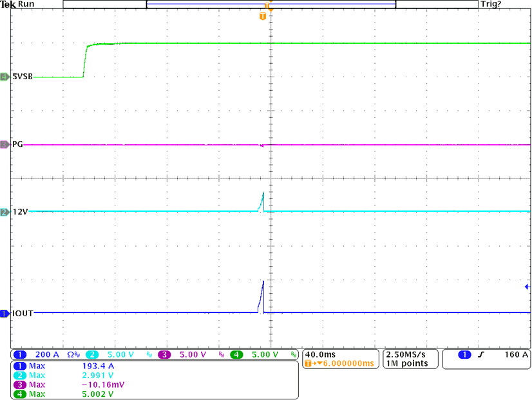Click the 200 A channel 1 scale value
The height and width of the screenshot is (400, 532).
[x=47, y=354]
